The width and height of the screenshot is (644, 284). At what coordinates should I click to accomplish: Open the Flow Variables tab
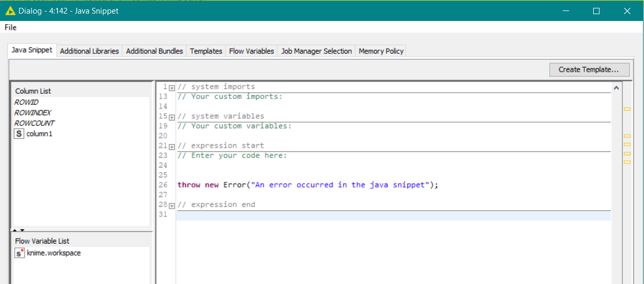(251, 51)
